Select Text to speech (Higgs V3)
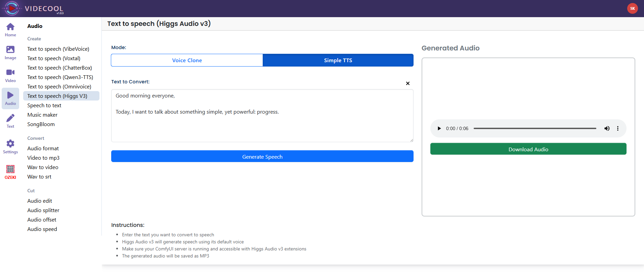The image size is (644, 280). click(61, 96)
